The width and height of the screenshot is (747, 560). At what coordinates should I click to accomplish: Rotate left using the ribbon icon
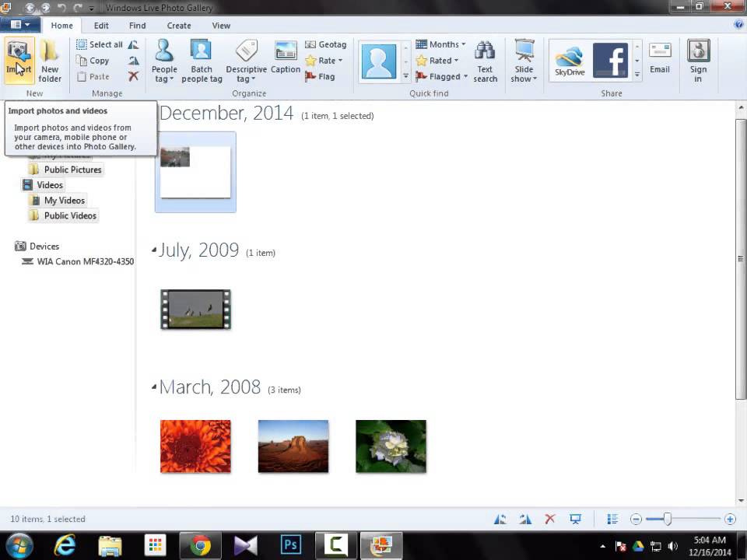133,44
